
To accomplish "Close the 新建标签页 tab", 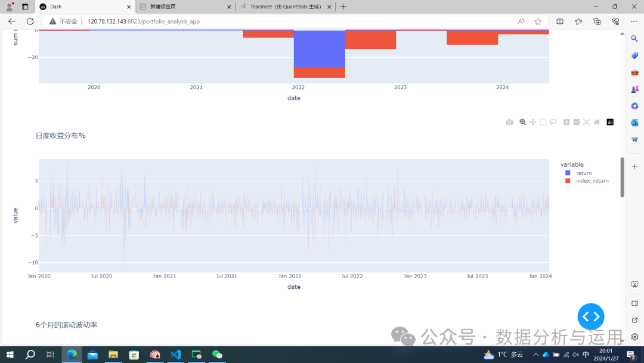I will coord(229,7).
